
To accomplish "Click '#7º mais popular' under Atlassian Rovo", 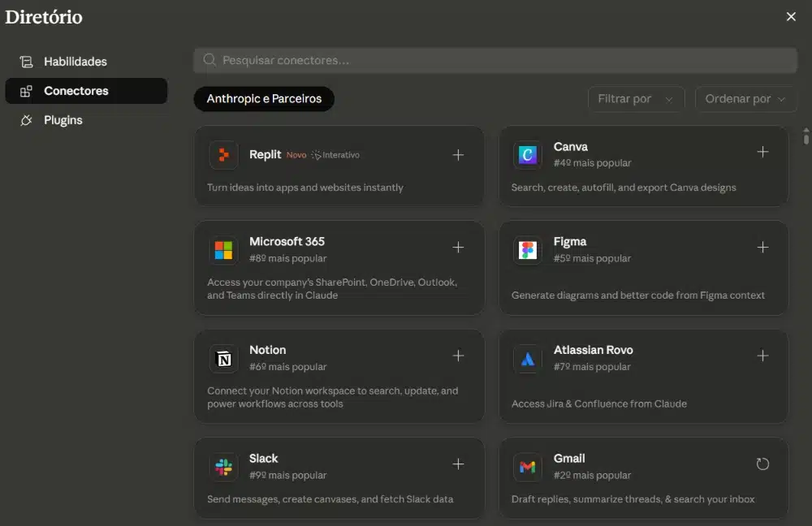I will pyautogui.click(x=593, y=367).
